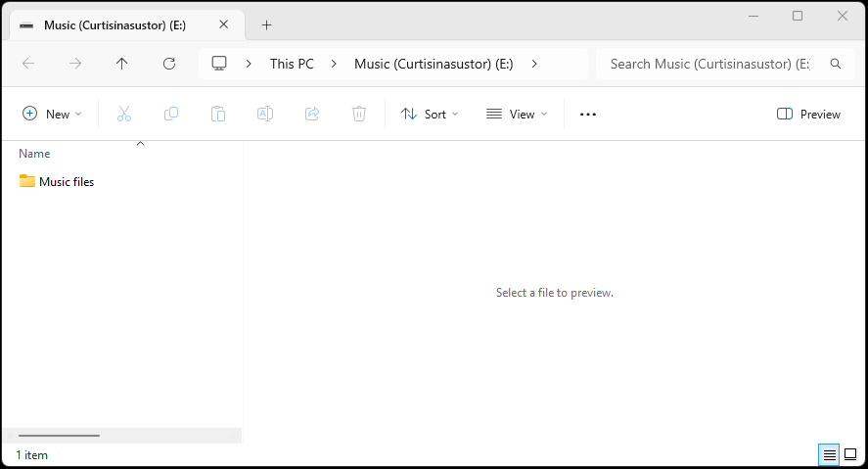
Task: Go up one folder level
Action: [x=122, y=64]
